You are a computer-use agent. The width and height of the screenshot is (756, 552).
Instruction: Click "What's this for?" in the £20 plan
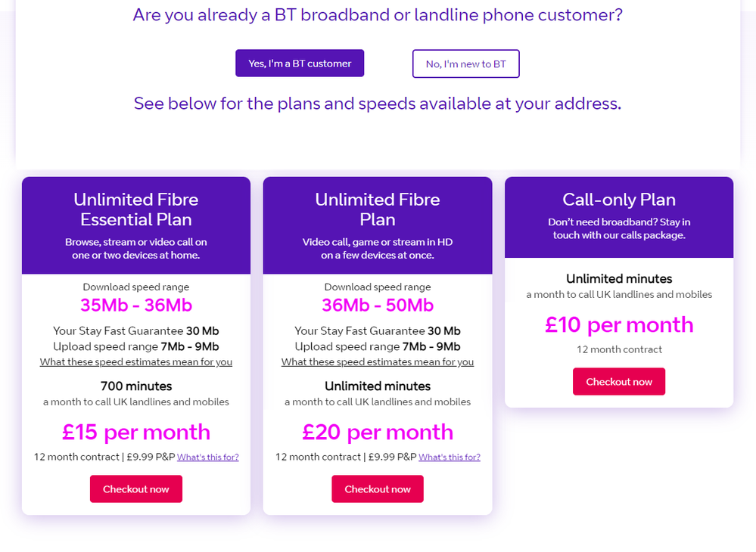coord(450,457)
